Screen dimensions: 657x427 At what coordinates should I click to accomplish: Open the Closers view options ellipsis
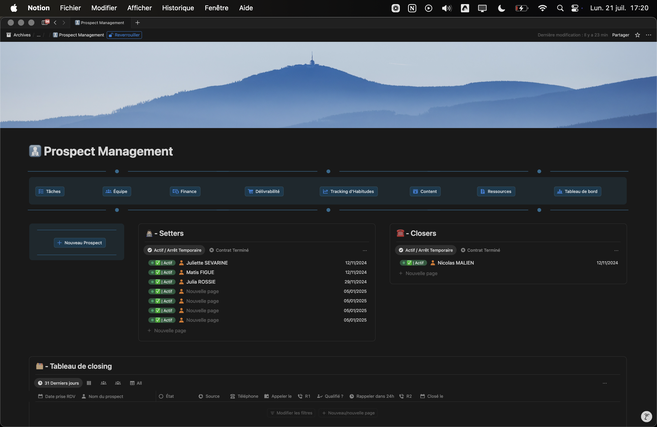(x=615, y=250)
